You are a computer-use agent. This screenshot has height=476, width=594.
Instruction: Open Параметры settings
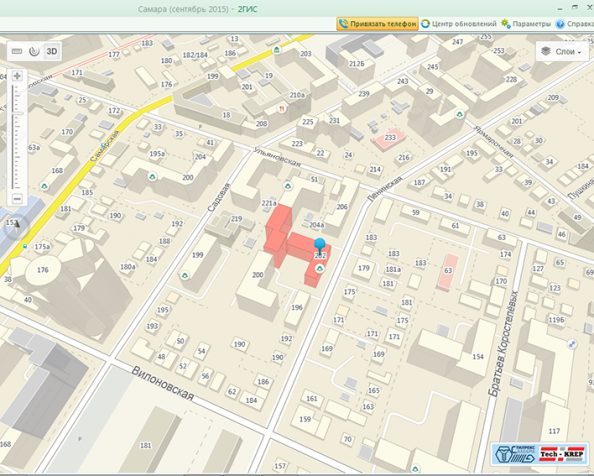(526, 24)
